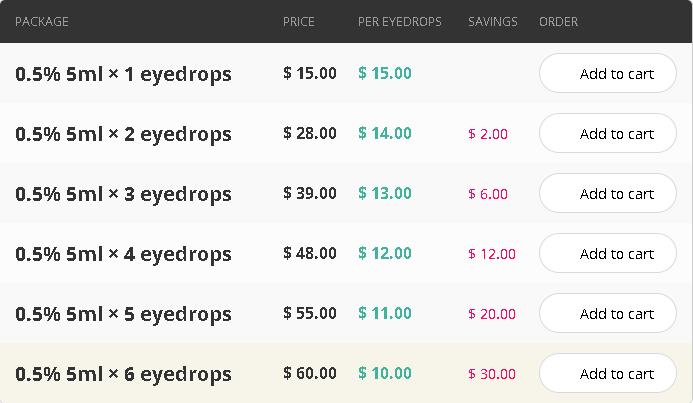Click the $ 60.00 price
The height and width of the screenshot is (403, 693).
coord(310,373)
